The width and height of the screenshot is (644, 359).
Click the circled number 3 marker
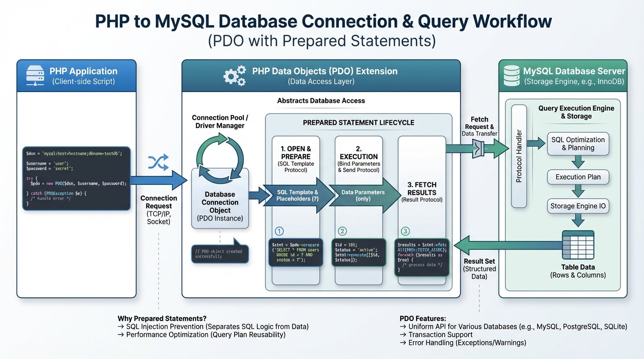coord(405,231)
